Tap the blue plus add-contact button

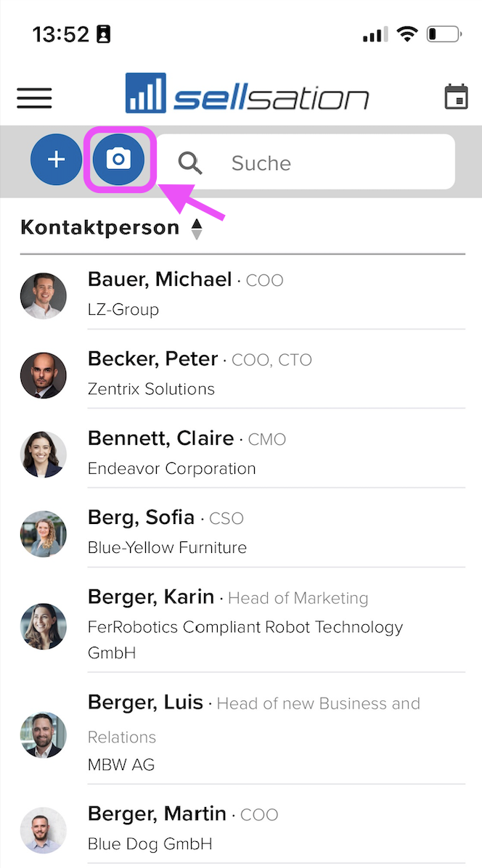tap(56, 160)
